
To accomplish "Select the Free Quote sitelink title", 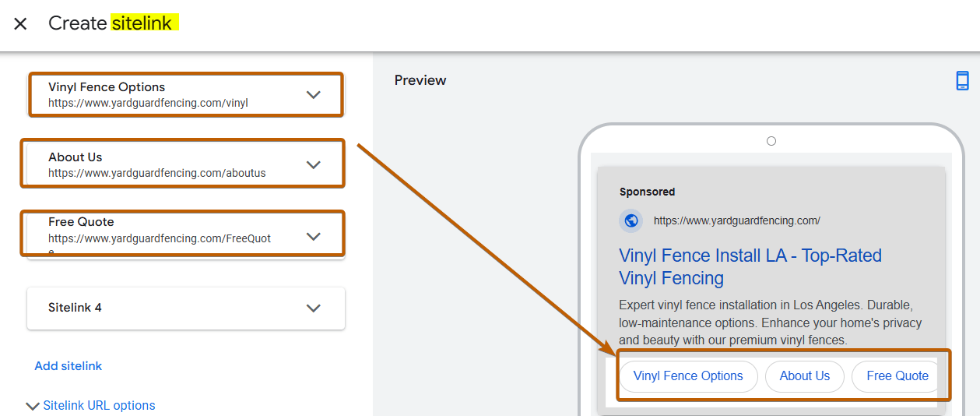I will coord(81,222).
